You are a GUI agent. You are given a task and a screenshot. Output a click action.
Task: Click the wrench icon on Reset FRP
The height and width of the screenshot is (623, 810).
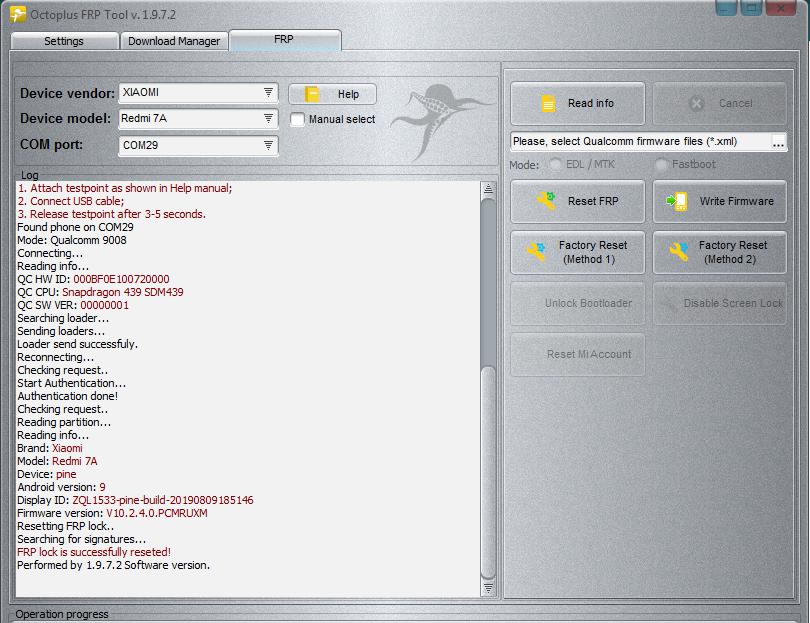(546, 200)
